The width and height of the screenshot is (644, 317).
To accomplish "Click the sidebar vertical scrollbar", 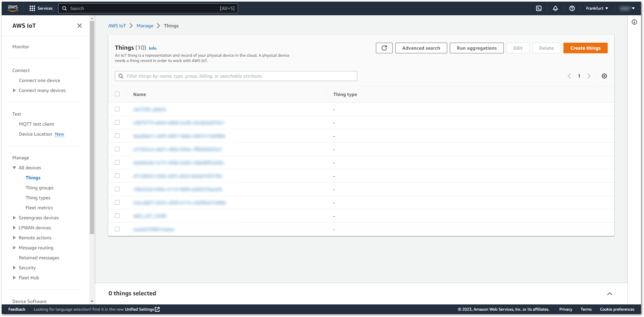I will tap(92, 127).
